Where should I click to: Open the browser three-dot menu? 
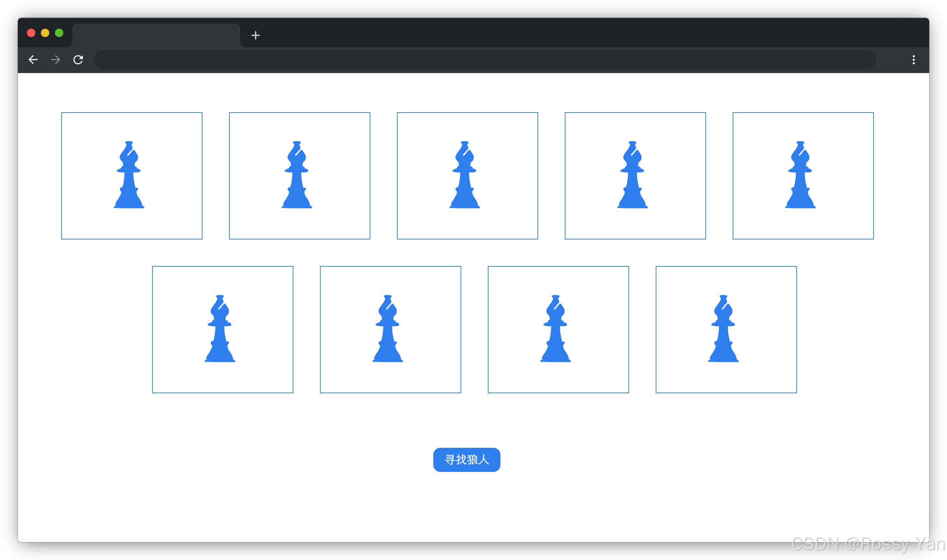click(x=913, y=60)
